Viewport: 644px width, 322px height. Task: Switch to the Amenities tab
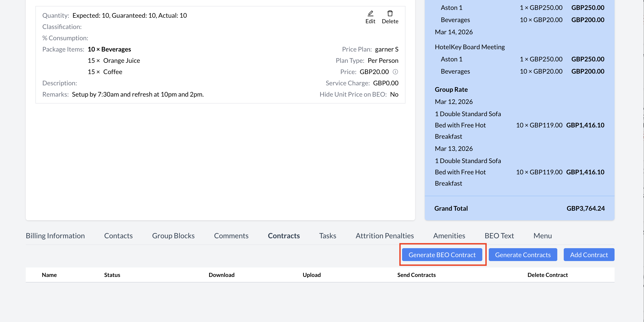pos(449,236)
